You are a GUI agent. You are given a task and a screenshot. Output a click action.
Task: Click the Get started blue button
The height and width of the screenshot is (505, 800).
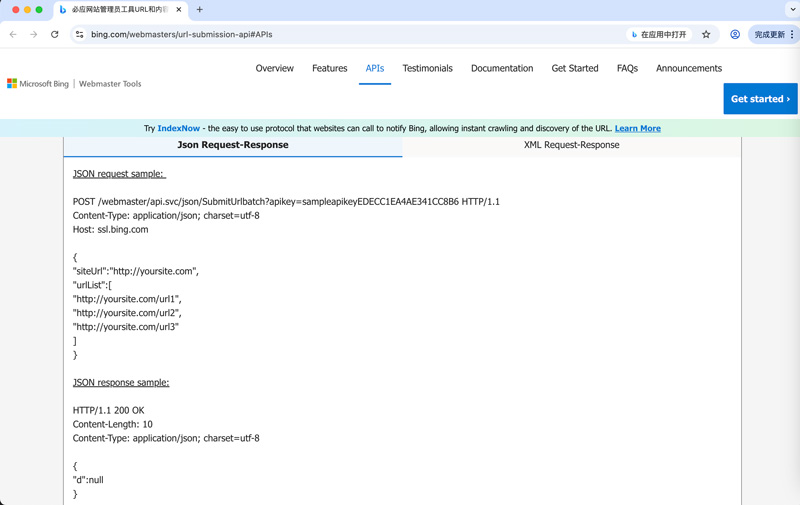coord(760,99)
